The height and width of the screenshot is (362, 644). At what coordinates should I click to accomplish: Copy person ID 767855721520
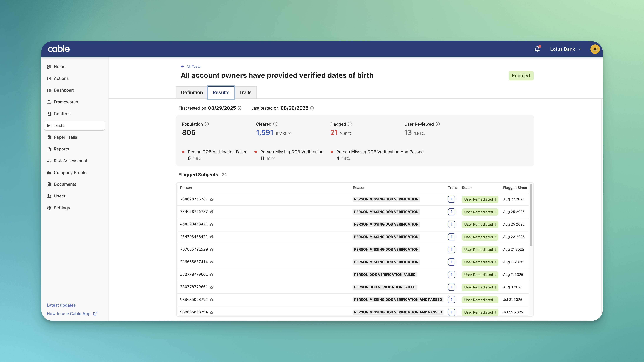pos(212,249)
